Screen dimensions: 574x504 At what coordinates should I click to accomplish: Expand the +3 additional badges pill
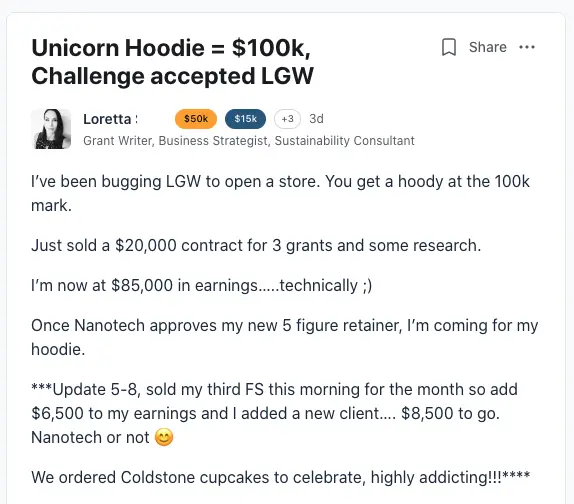pyautogui.click(x=287, y=119)
